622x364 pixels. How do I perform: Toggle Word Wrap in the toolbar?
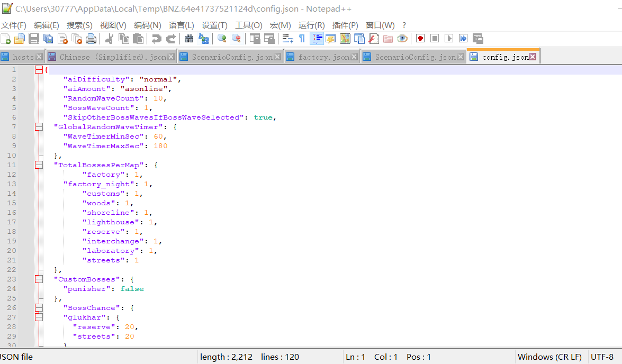pyautogui.click(x=288, y=39)
